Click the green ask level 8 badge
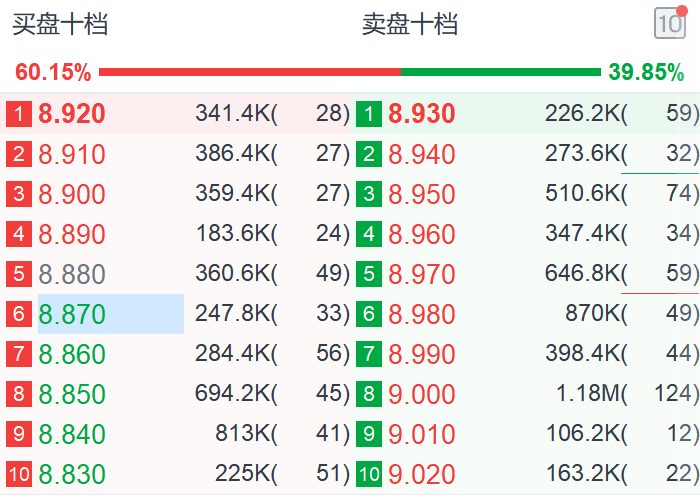 [369, 394]
